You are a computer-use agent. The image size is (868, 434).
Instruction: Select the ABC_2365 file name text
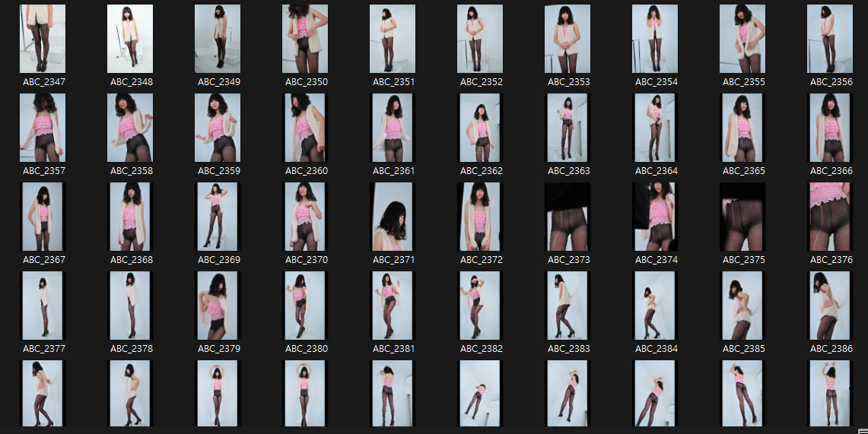click(743, 171)
